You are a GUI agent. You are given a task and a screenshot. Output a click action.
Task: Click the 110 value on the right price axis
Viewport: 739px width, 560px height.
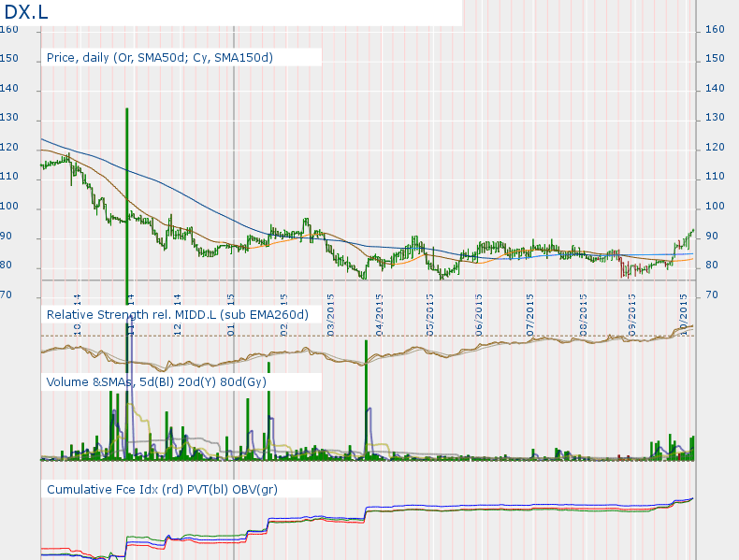pyautogui.click(x=715, y=176)
